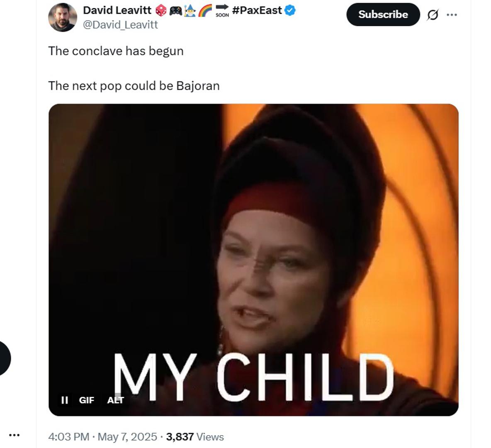
Task: Click the SOON arrow emoji
Action: [x=222, y=10]
